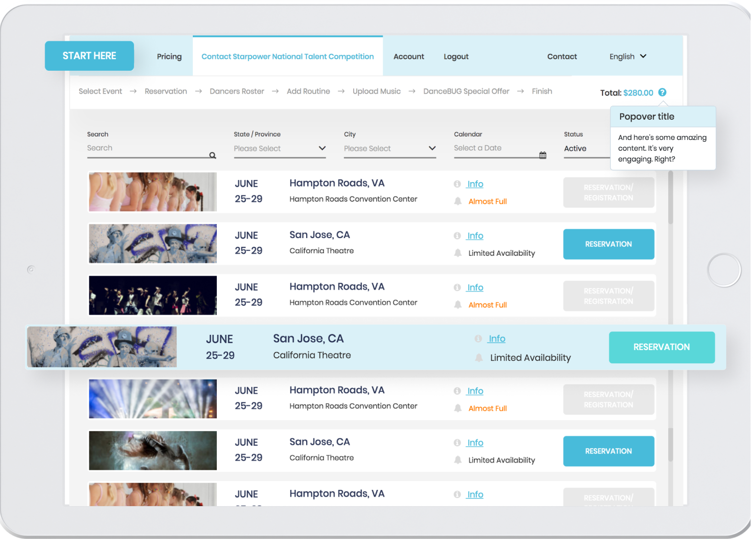Click info icon in highlighted San Jose row
The width and height of the screenshot is (756, 539).
coord(478,339)
